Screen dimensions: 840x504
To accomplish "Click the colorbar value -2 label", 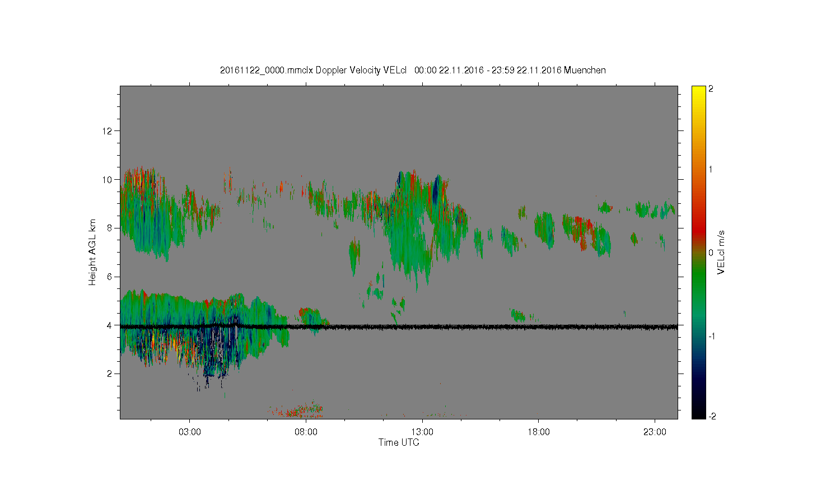I will point(711,416).
